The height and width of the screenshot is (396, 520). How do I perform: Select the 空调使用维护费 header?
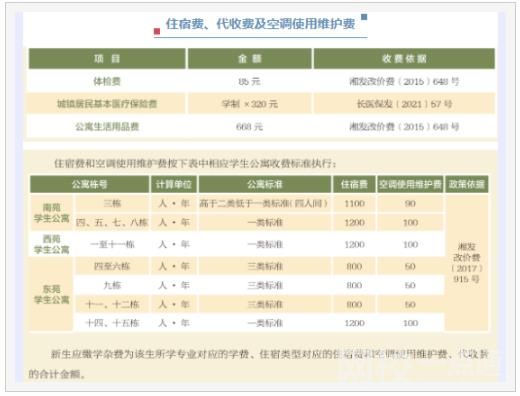pyautogui.click(x=410, y=184)
